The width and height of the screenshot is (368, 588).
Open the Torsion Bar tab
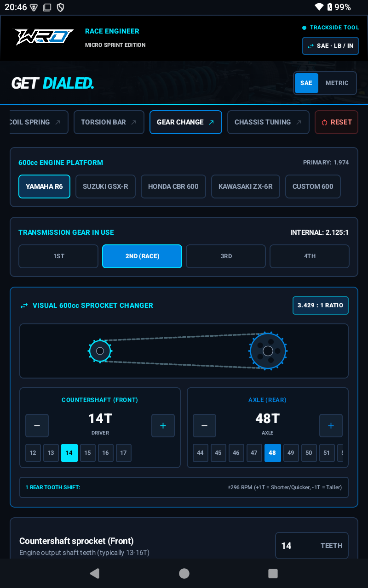tap(109, 122)
